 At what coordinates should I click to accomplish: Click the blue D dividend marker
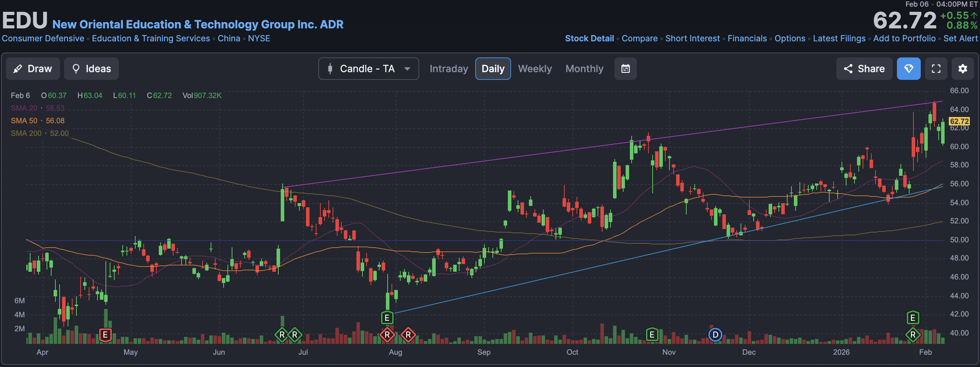point(715,335)
